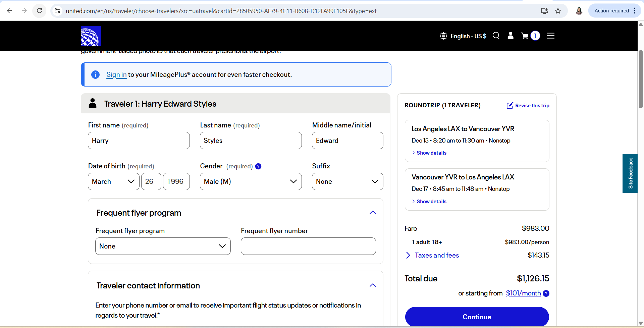Open the hamburger menu in header

click(551, 36)
